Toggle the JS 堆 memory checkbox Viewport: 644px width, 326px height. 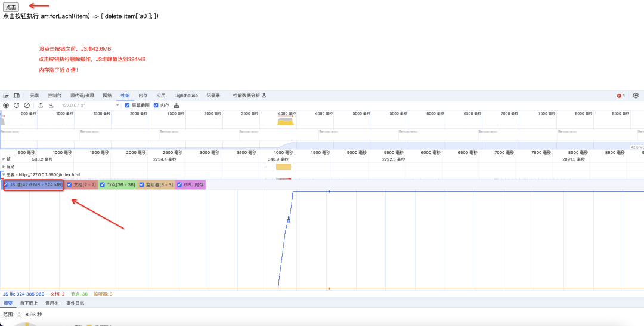[x=6, y=185]
